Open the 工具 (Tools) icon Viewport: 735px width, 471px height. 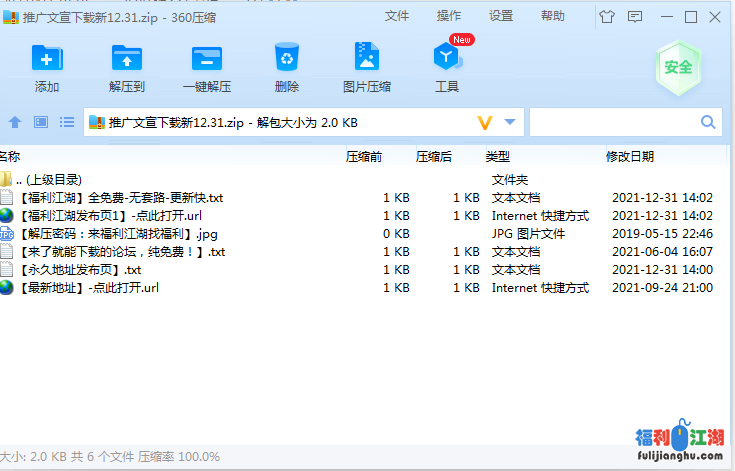pyautogui.click(x=446, y=58)
